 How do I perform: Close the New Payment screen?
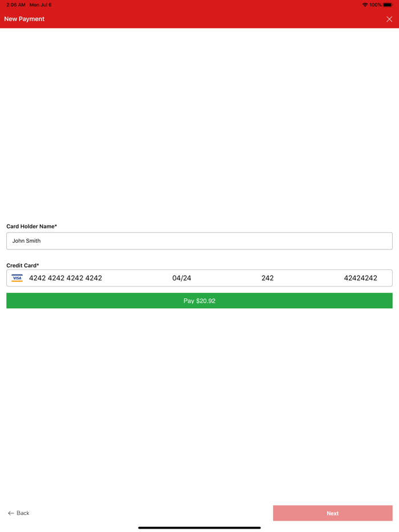click(389, 19)
